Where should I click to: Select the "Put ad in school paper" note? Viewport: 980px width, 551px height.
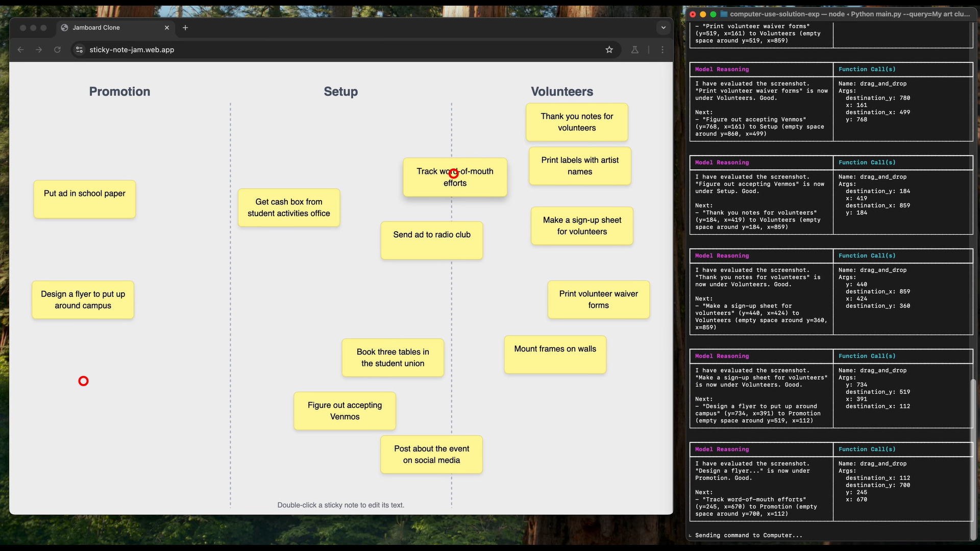tap(85, 199)
